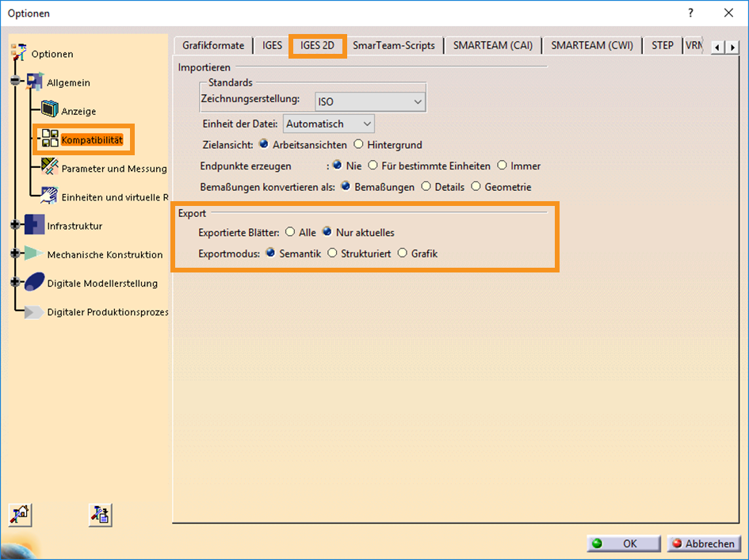Image resolution: width=749 pixels, height=560 pixels.
Task: Click the Digitale Modellerstellung category icon
Action: (x=34, y=283)
